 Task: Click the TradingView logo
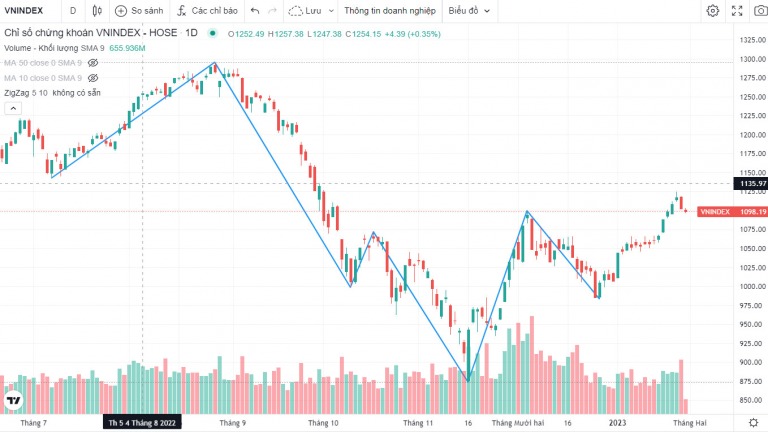click(13, 401)
